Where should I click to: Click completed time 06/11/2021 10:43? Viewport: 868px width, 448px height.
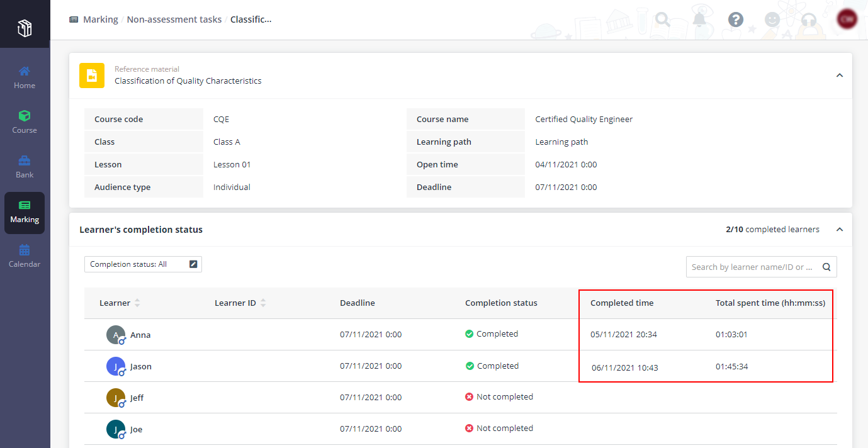tap(625, 367)
